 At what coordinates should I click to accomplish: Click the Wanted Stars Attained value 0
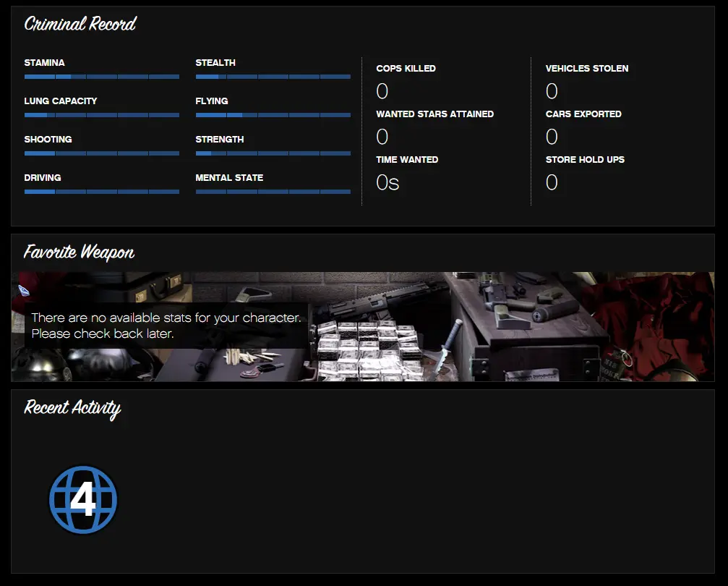click(x=382, y=137)
